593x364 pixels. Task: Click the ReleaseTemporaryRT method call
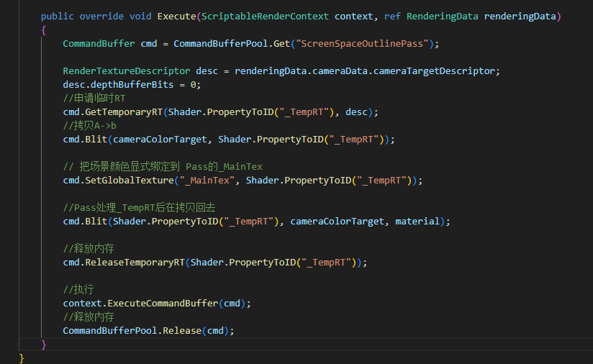pos(135,262)
